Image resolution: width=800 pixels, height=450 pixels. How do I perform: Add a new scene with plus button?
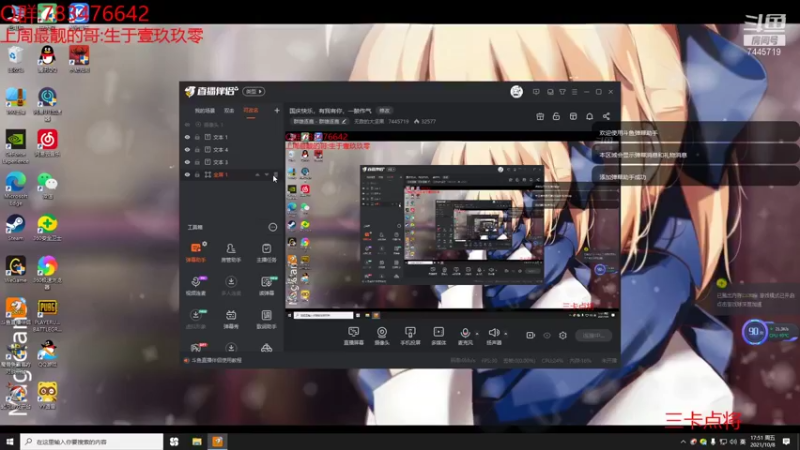277,110
